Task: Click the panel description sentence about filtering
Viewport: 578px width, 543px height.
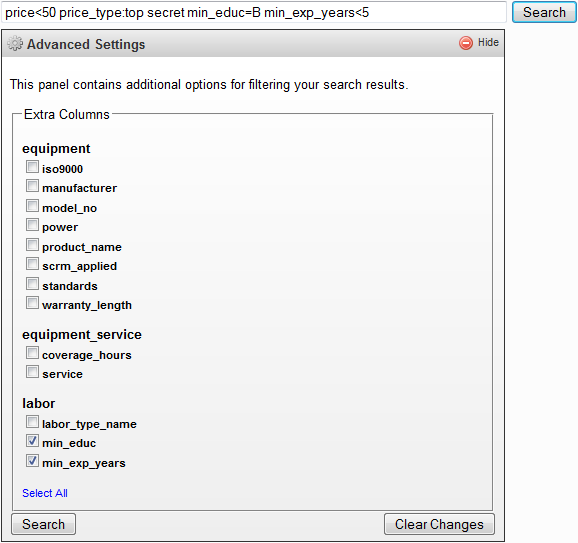Action: tap(209, 85)
